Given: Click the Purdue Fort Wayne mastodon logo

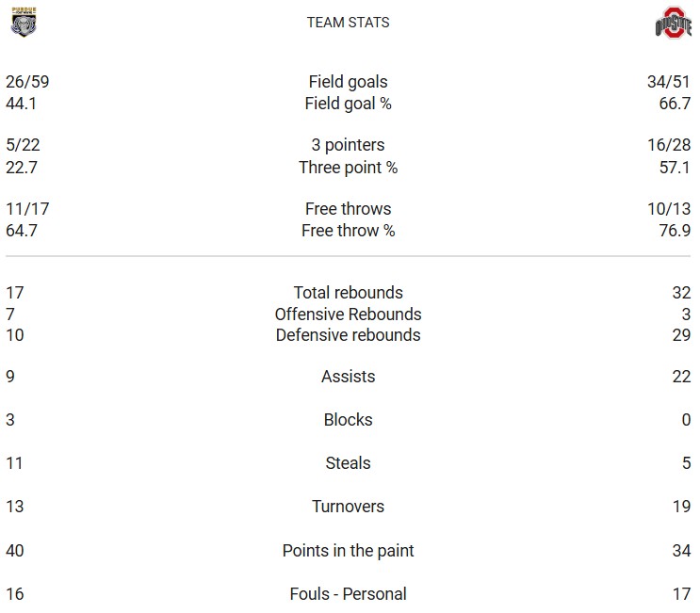Looking at the screenshot, I should click(23, 22).
